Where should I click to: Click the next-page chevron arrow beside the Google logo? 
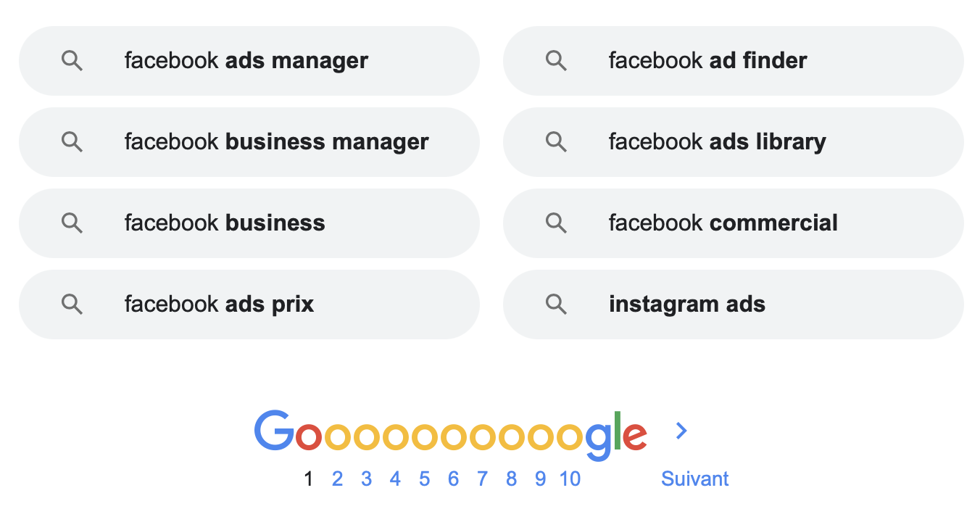[681, 431]
